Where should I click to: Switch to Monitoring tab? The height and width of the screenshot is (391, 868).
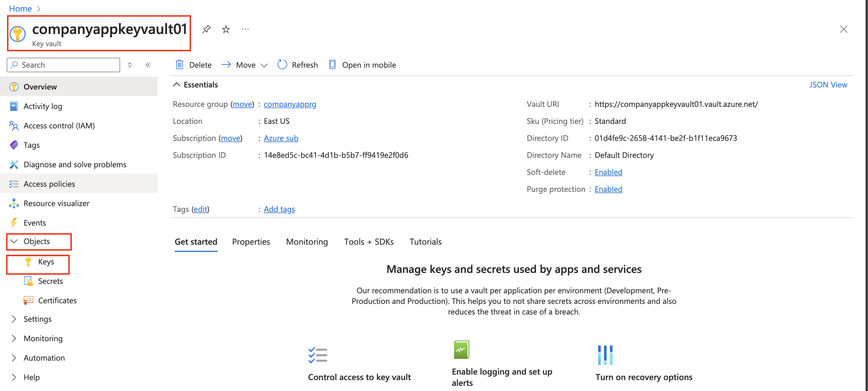pos(307,242)
